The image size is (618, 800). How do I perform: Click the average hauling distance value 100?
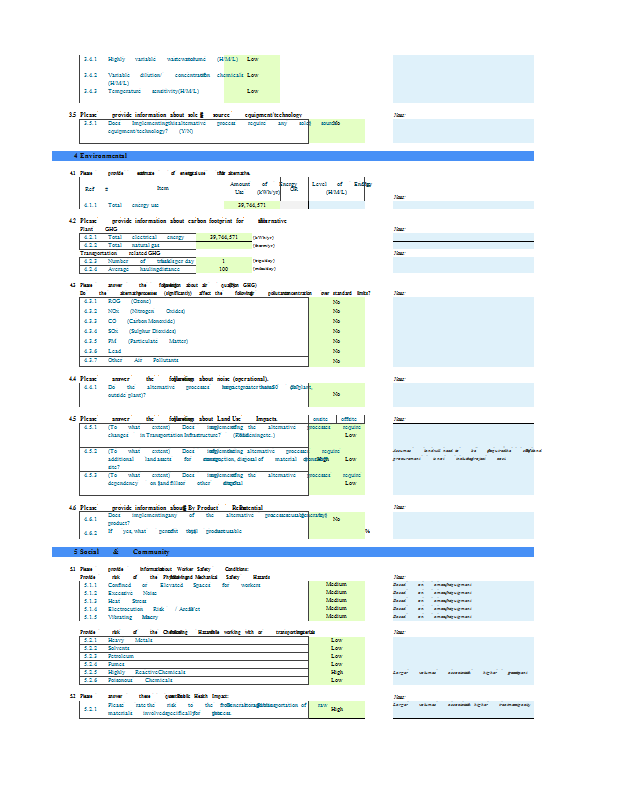(x=224, y=269)
